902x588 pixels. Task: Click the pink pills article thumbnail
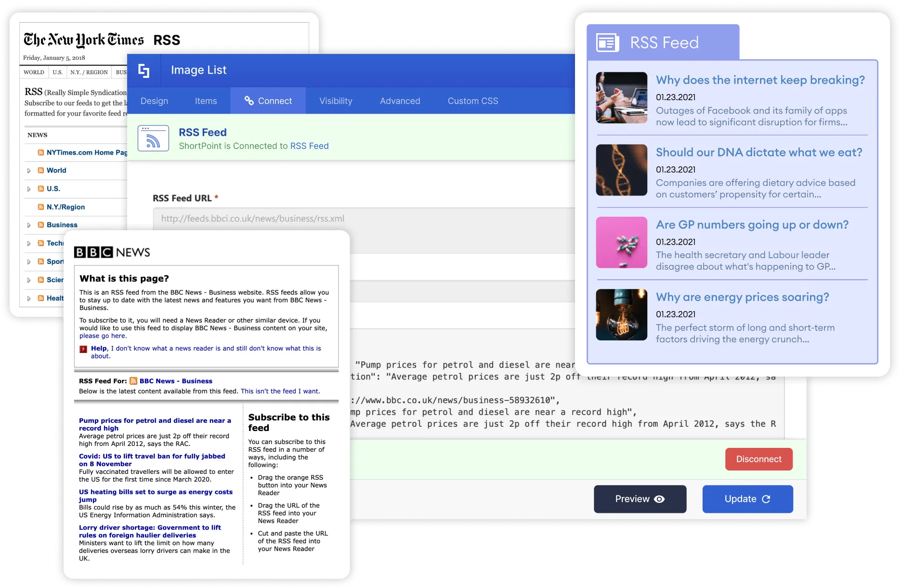(621, 242)
